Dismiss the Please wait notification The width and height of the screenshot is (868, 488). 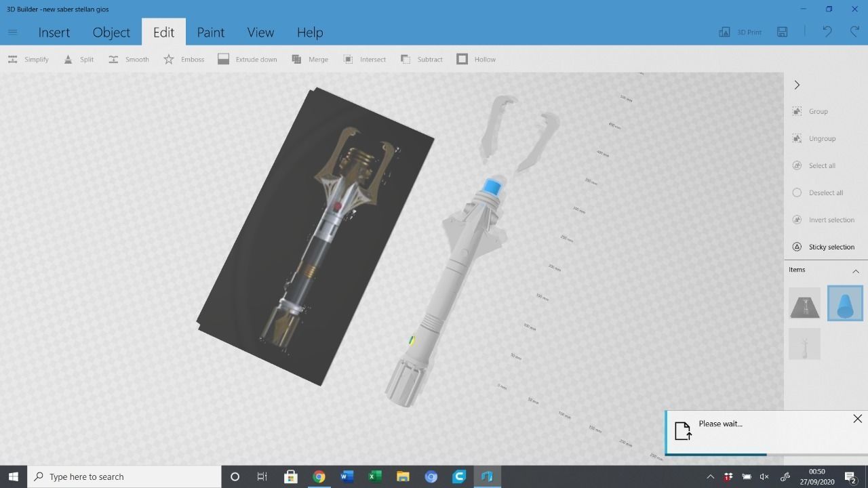click(857, 419)
